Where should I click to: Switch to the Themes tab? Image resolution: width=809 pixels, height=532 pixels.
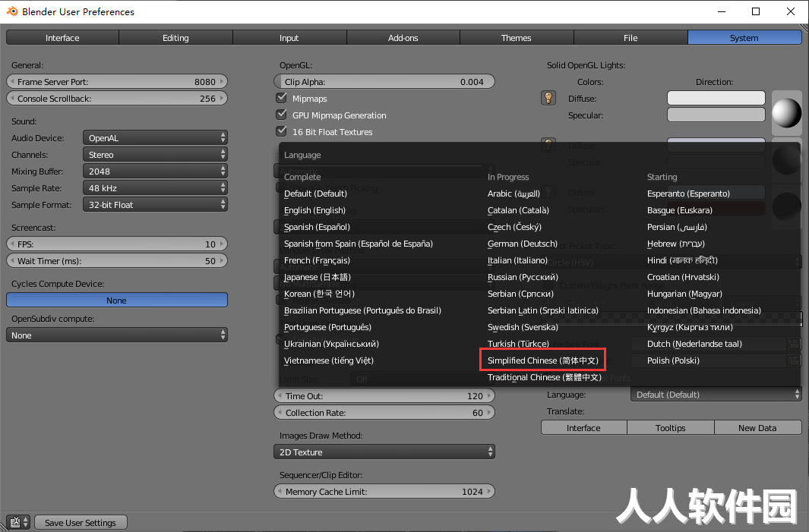[517, 38]
